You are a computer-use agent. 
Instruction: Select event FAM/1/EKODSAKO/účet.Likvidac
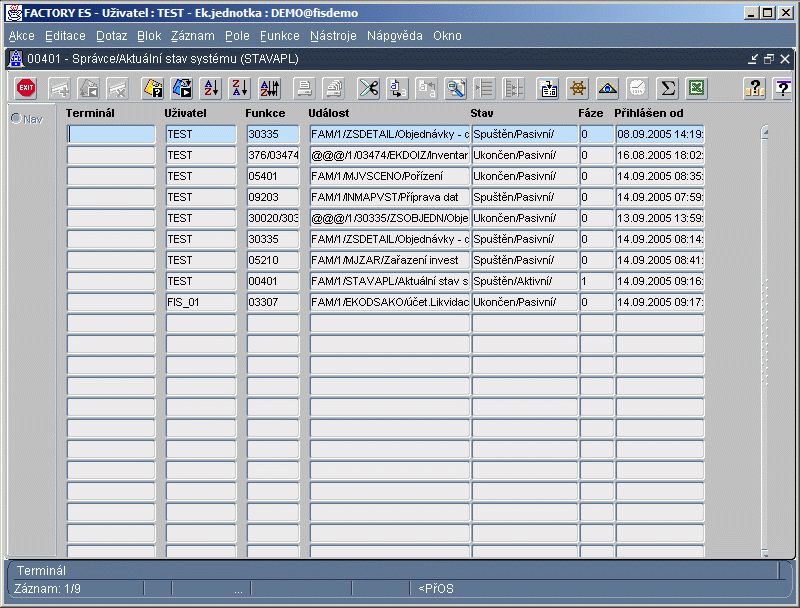[390, 302]
